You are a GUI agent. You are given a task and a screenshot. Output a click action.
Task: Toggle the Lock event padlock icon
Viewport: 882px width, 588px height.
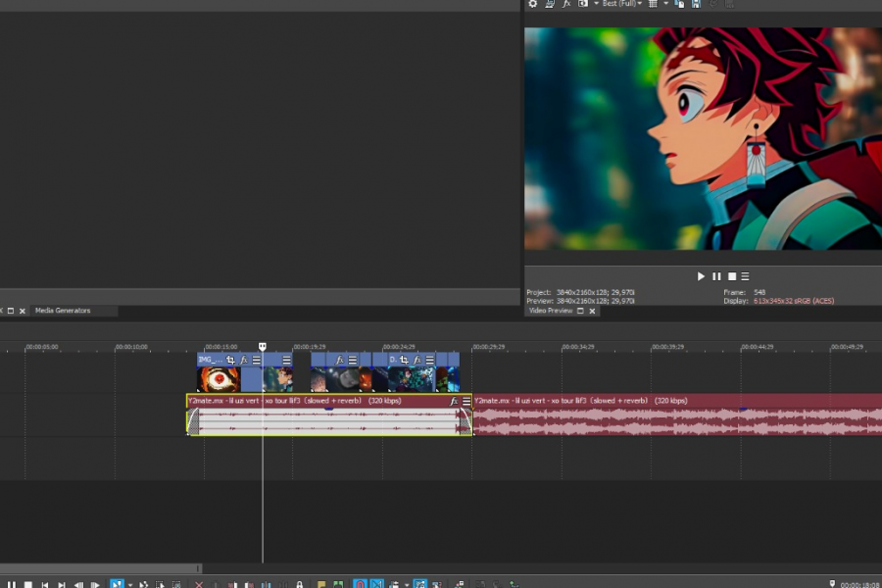tap(299, 585)
